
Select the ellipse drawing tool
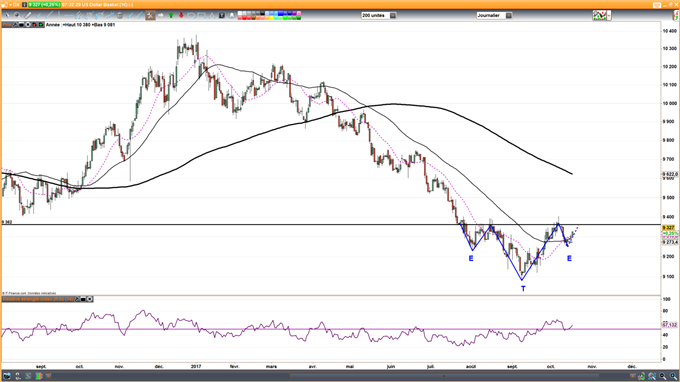[x=191, y=15]
